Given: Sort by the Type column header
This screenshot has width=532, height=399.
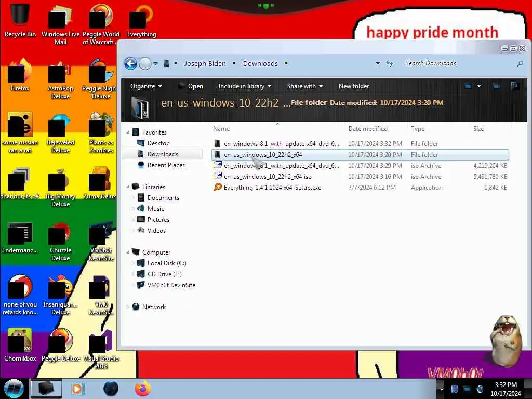Looking at the screenshot, I should pos(418,129).
